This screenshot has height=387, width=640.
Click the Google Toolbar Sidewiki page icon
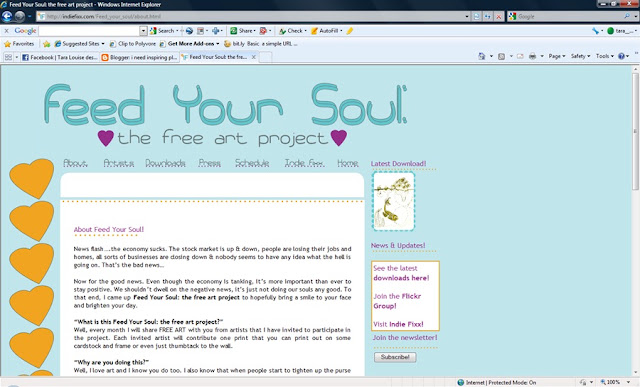pyautogui.click(x=200, y=31)
